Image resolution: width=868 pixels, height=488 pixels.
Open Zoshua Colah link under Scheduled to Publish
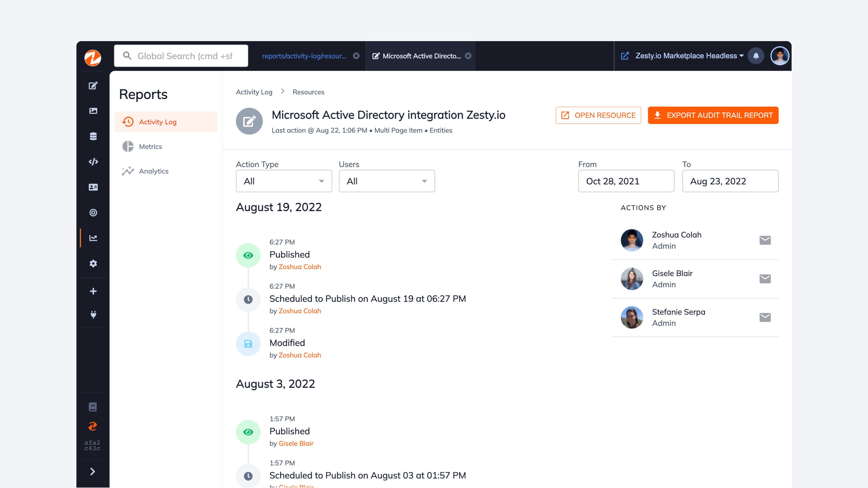pyautogui.click(x=300, y=311)
